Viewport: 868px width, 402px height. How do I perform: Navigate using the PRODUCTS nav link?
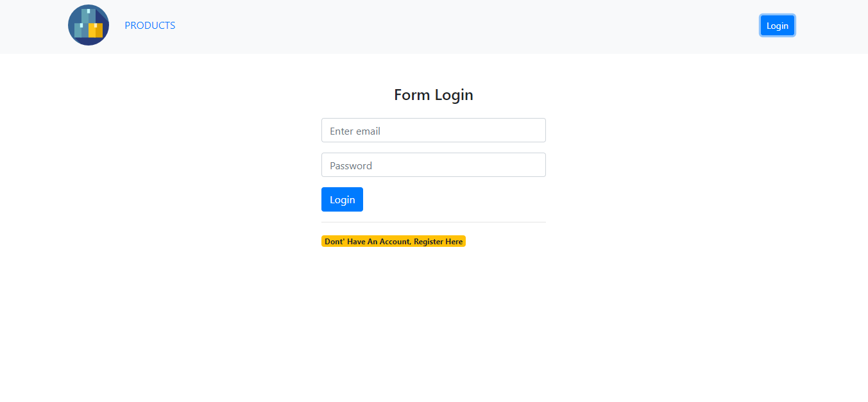[x=149, y=25]
